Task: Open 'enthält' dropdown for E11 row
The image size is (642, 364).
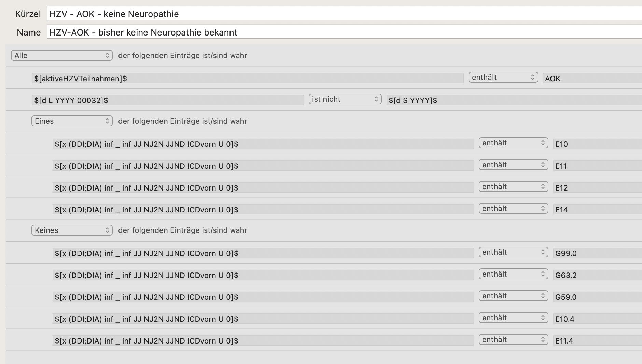Action: click(513, 165)
